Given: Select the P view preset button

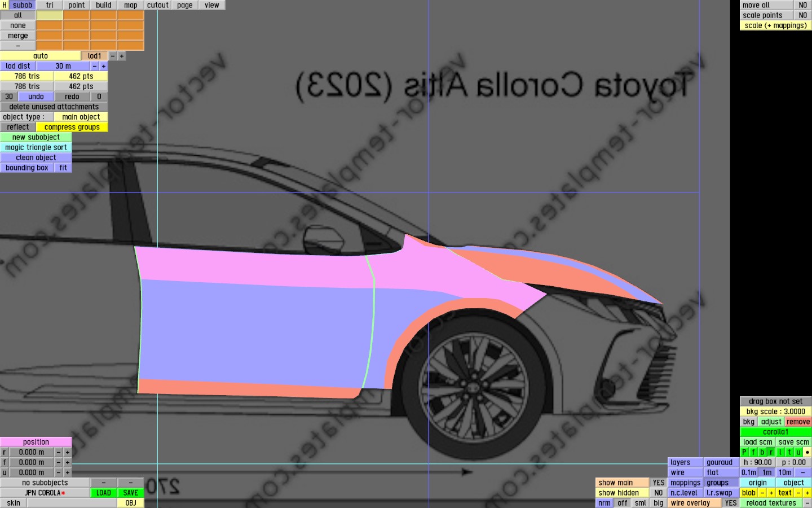Looking at the screenshot, I should click(x=744, y=452).
